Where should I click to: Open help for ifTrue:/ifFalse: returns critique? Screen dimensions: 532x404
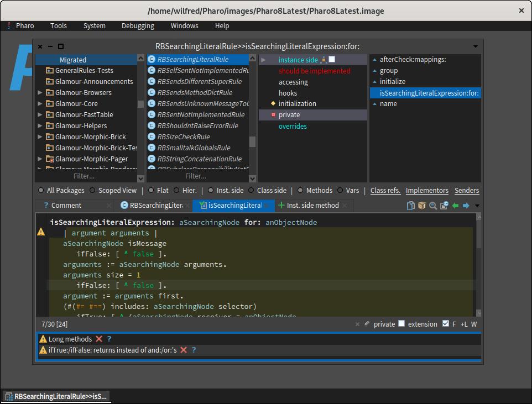click(x=194, y=350)
